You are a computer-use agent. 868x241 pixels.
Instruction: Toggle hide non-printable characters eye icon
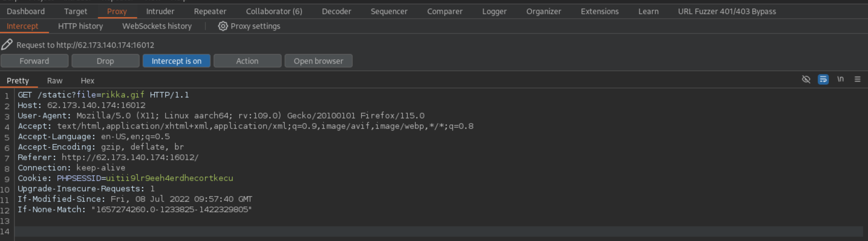coord(806,79)
